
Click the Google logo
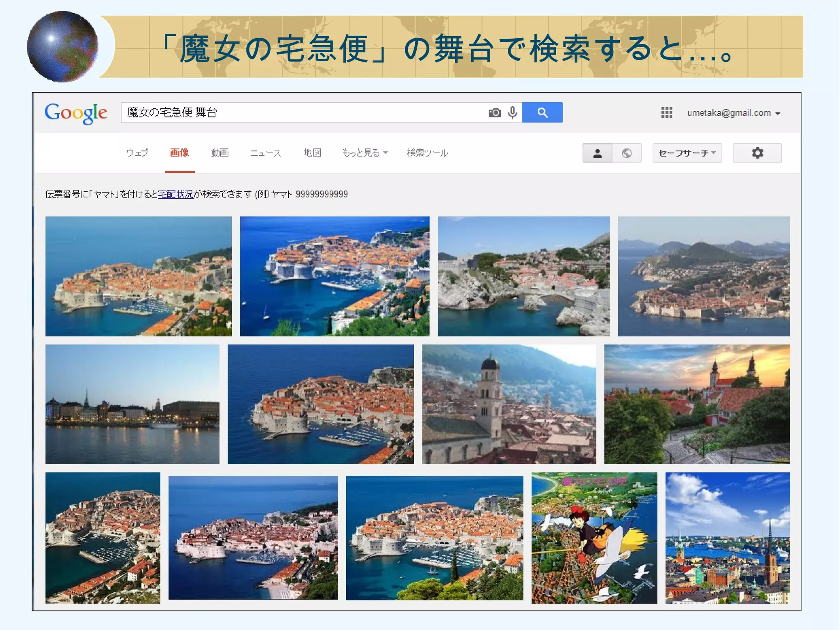76,113
